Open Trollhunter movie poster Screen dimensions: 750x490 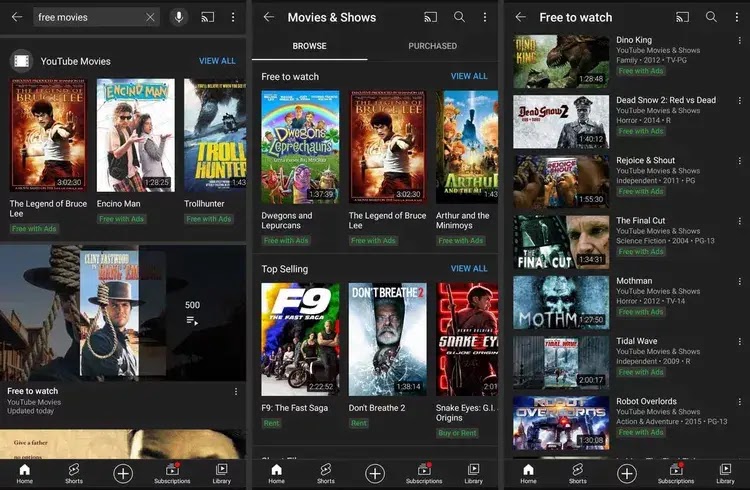[x=215, y=135]
